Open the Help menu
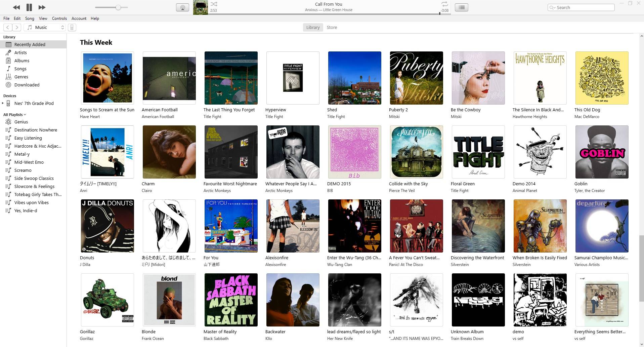The image size is (644, 347). click(x=95, y=18)
